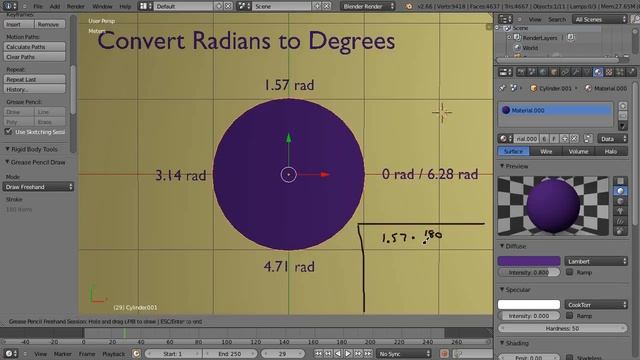The height and width of the screenshot is (360, 640).
Task: Open the render engine Blender Render dropdown
Action: pyautogui.click(x=368, y=6)
